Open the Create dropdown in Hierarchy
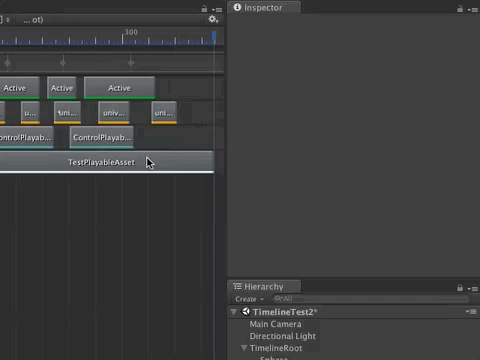Image resolution: width=480 pixels, height=360 pixels. [249, 299]
